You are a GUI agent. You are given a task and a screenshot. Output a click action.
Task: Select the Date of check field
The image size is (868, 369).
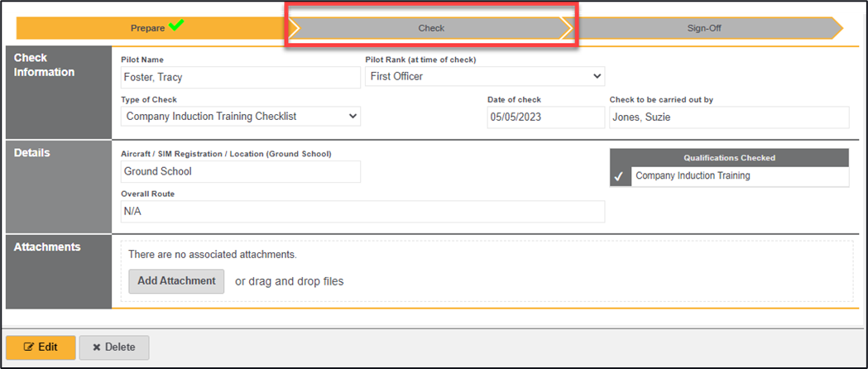pyautogui.click(x=545, y=117)
